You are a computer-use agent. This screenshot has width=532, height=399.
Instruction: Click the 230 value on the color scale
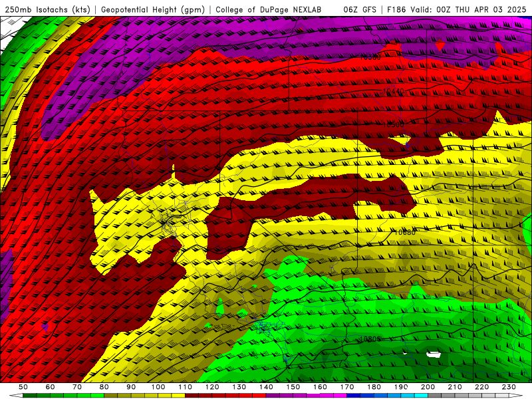click(509, 387)
